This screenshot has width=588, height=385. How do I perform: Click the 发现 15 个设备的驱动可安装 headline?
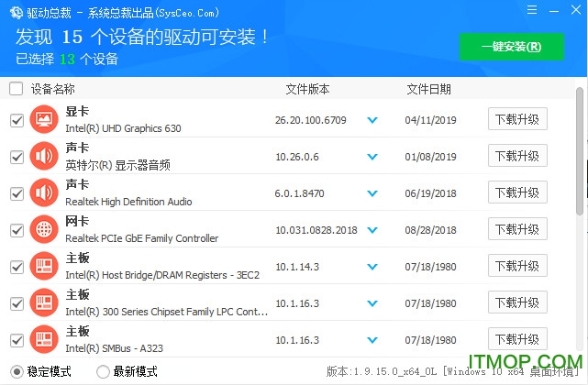coord(142,37)
